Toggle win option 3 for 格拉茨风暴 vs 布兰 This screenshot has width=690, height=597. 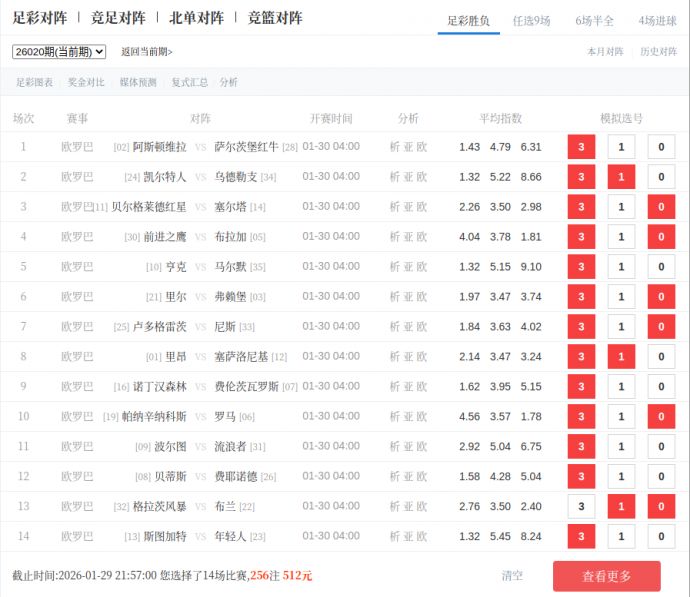581,507
